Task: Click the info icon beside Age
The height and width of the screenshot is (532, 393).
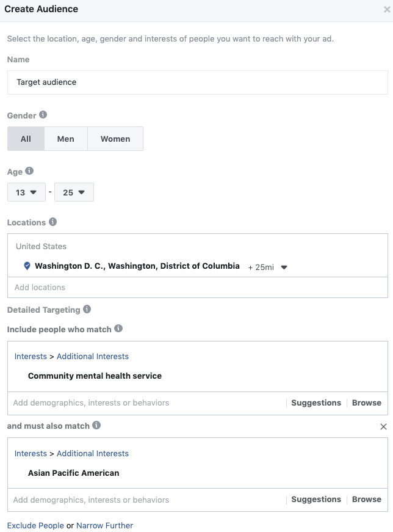Action: [29, 171]
